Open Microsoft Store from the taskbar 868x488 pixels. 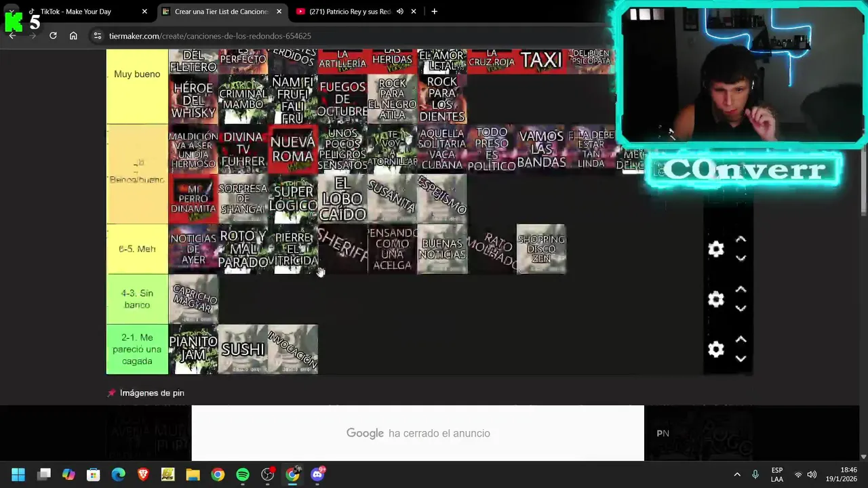(94, 474)
